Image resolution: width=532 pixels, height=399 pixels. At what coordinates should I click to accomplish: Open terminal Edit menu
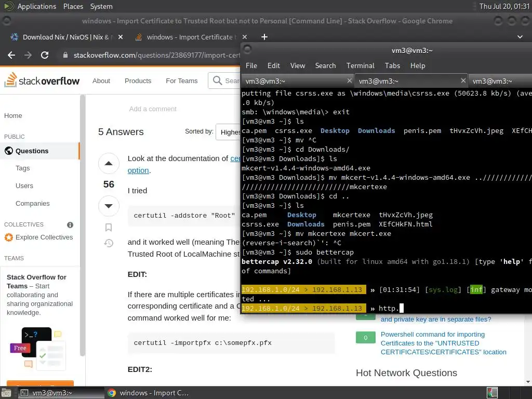click(273, 65)
